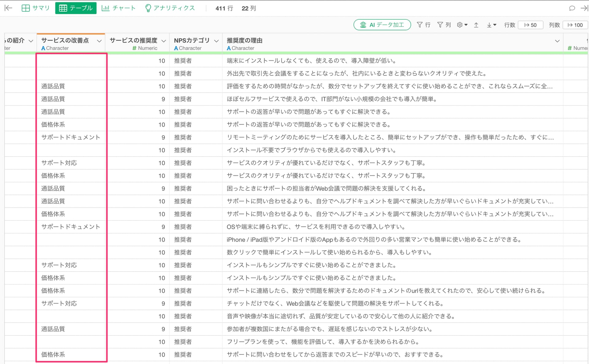Open the サービスの推奨度 column menu chevron
Viewport: 589px width, 364px height.
click(164, 41)
